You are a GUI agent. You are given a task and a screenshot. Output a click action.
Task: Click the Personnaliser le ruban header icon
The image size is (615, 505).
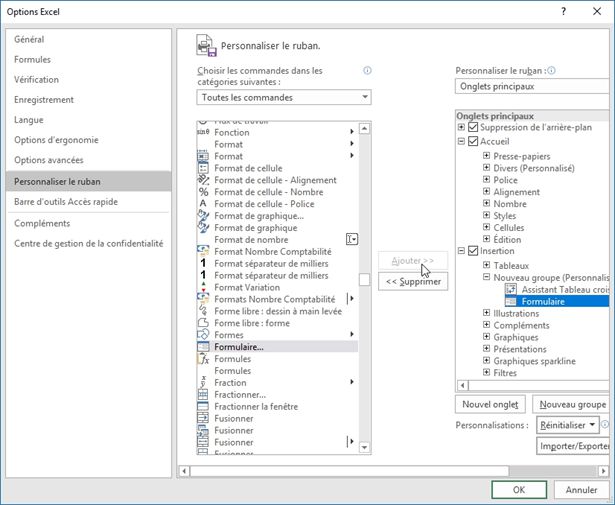coord(206,45)
